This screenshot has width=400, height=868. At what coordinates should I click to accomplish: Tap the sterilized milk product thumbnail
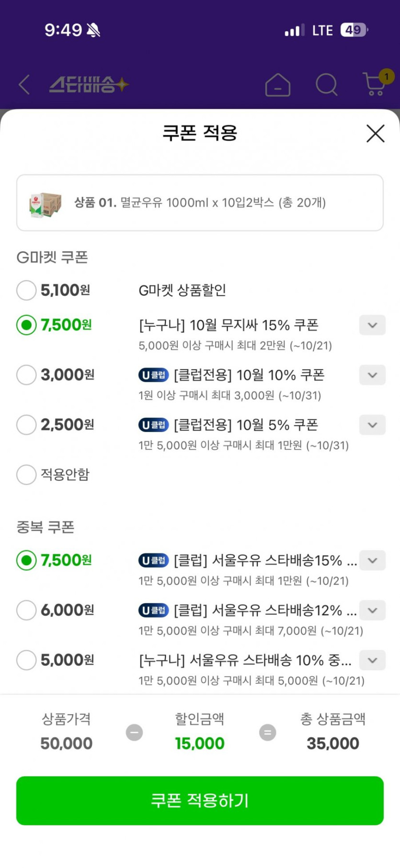pyautogui.click(x=46, y=203)
